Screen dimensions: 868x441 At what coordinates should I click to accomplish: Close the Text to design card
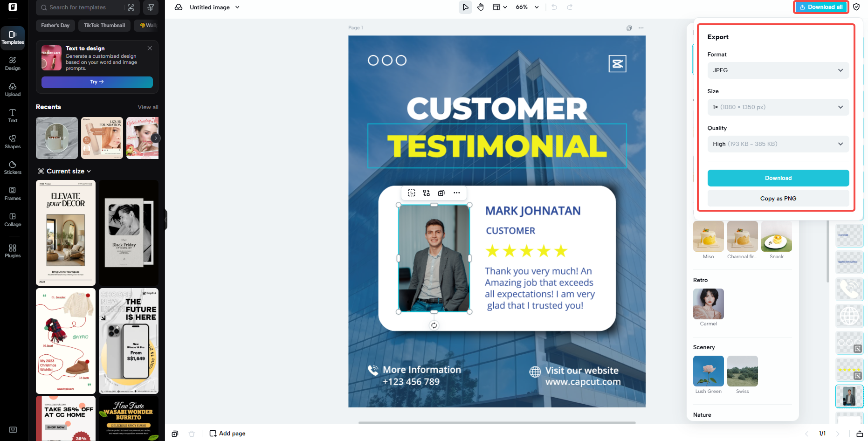(150, 48)
